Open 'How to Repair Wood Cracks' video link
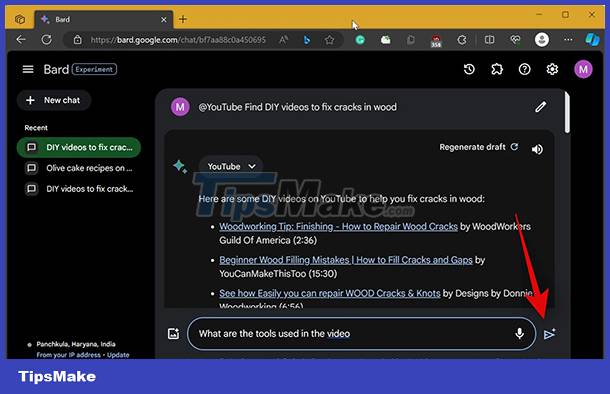Screen dimensions: 610x394 click(338, 226)
